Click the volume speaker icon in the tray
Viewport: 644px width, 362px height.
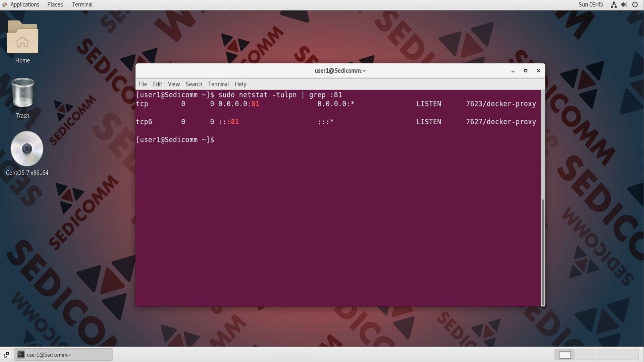[x=624, y=4]
